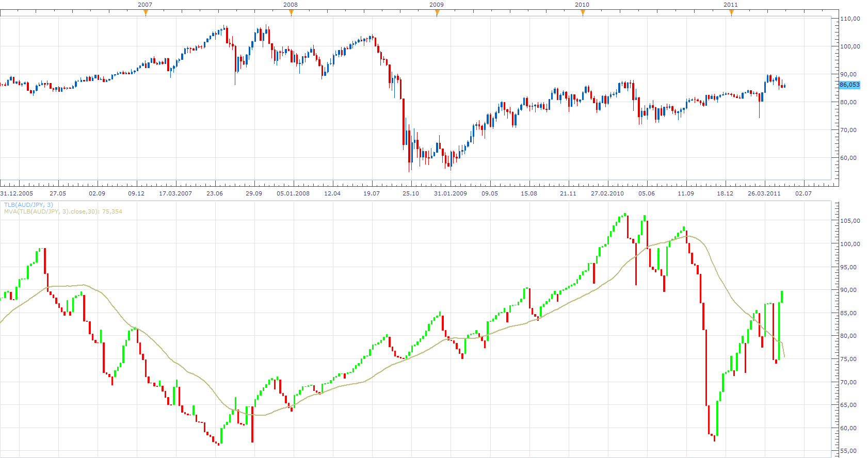Click the 2009 year label text

tap(437, 5)
